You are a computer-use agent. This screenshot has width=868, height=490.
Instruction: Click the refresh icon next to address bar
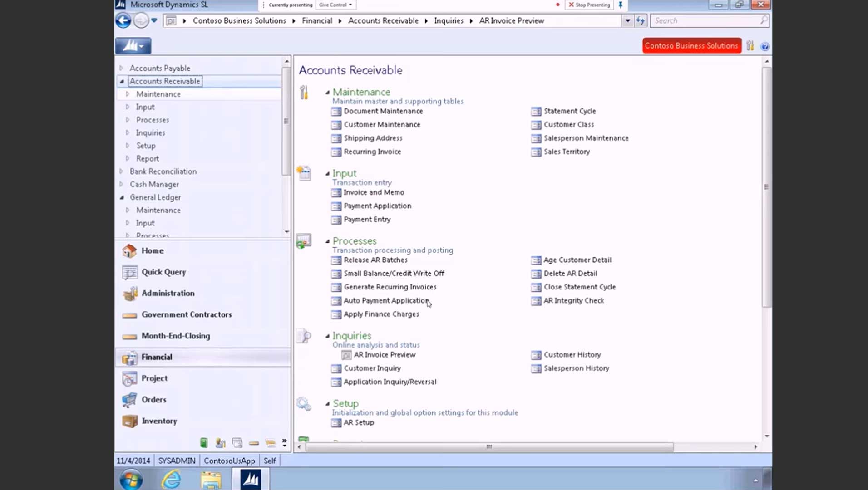[x=641, y=20]
